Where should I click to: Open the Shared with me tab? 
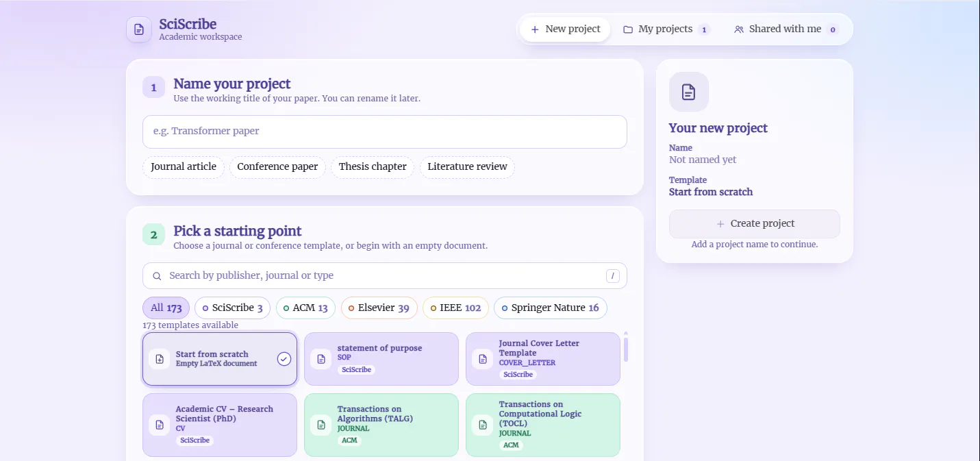click(786, 29)
